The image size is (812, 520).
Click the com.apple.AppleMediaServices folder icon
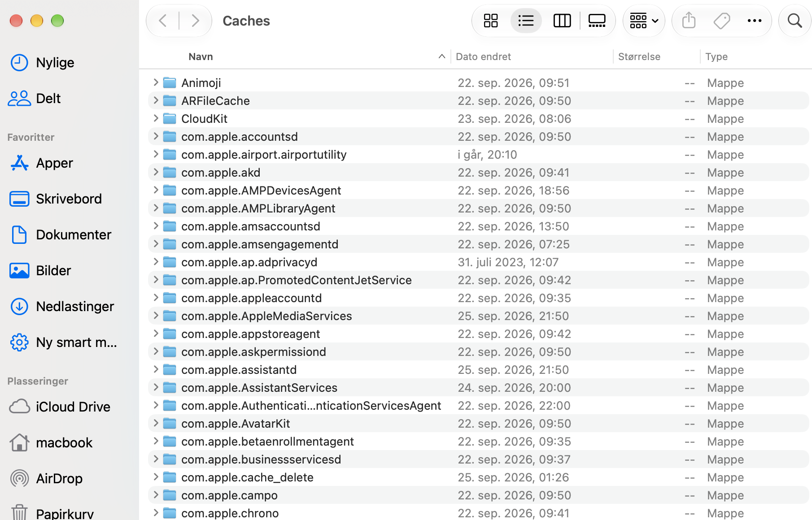(170, 316)
